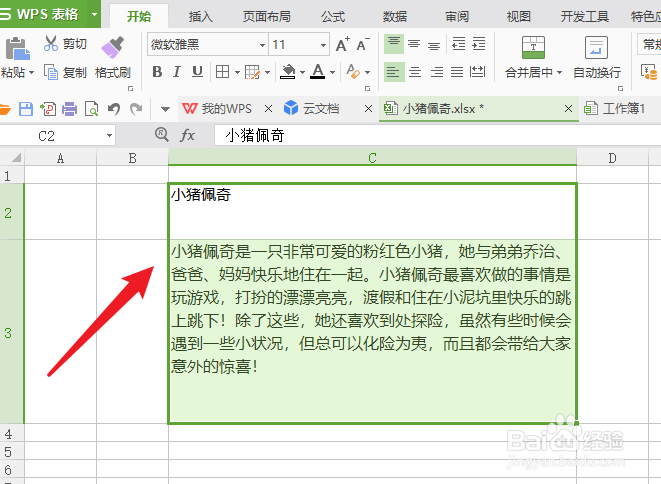Click the Auto Wrap Text icon
This screenshot has height=484, width=661.
597,47
